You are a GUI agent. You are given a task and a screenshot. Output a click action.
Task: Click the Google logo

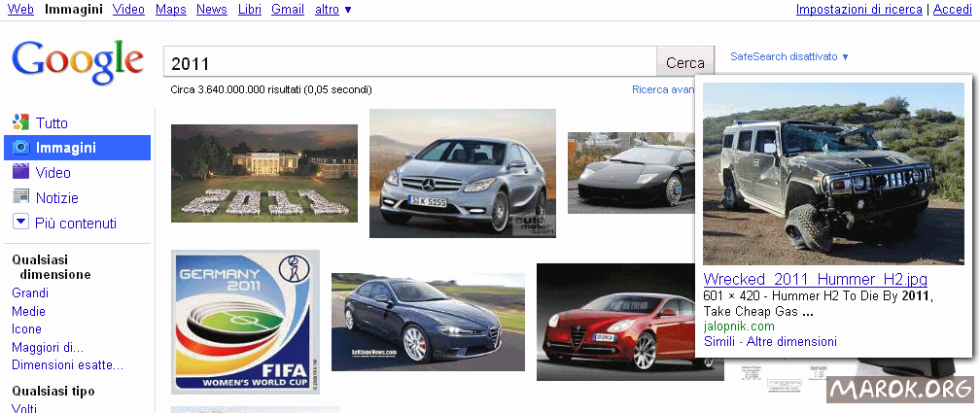tap(78, 62)
